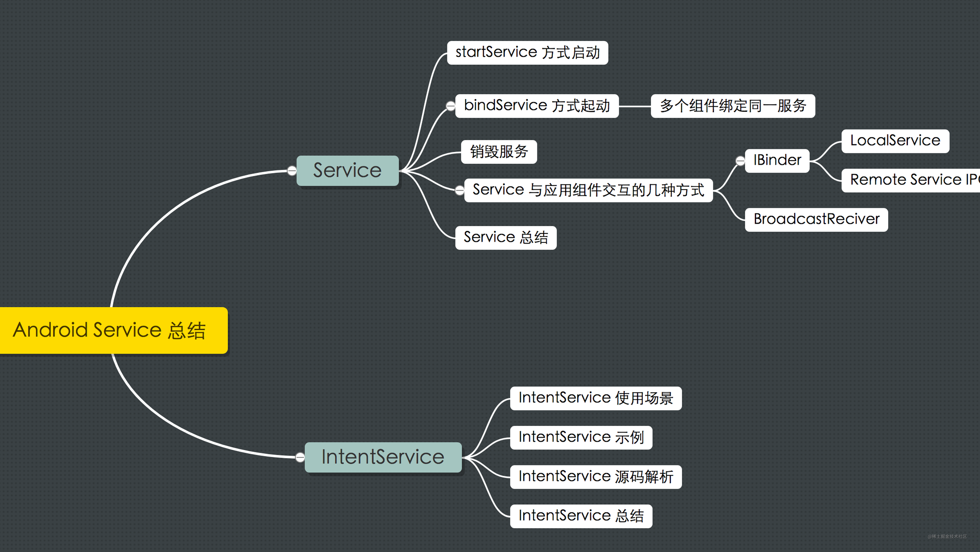Screen dimensions: 980x552
Task: Select the 销毁服务 node
Action: 499,152
